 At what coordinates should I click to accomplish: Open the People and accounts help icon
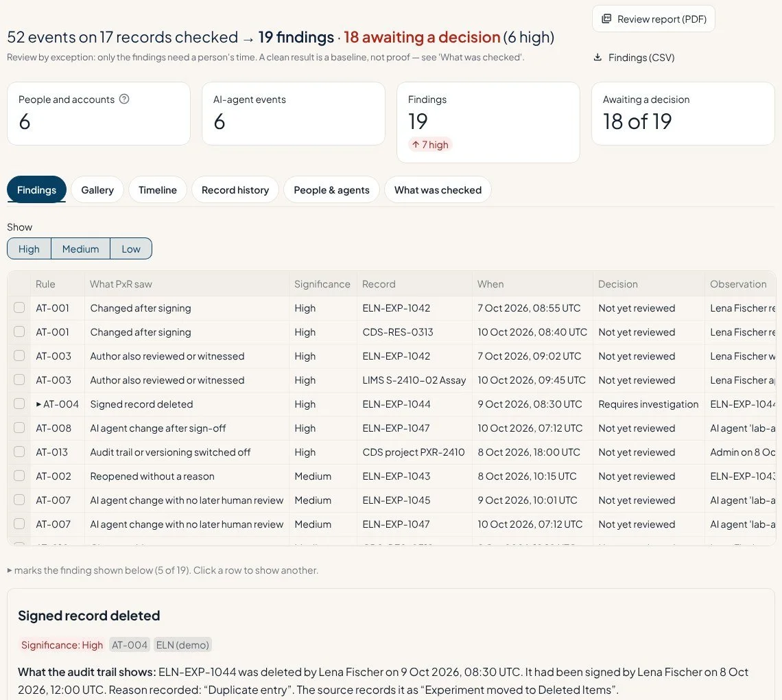click(124, 99)
